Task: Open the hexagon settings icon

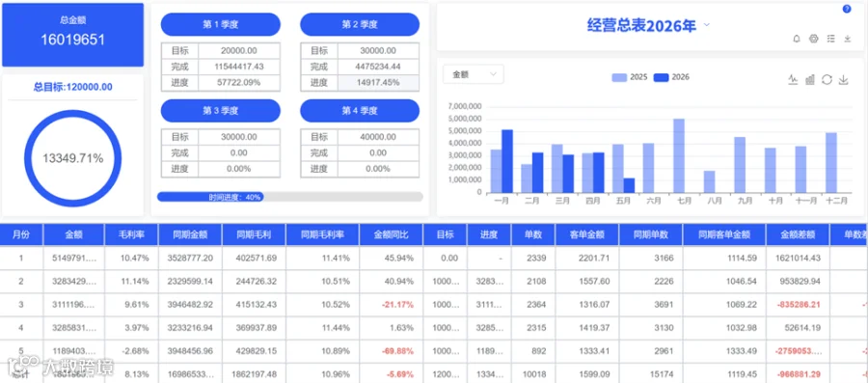Action: click(x=813, y=39)
